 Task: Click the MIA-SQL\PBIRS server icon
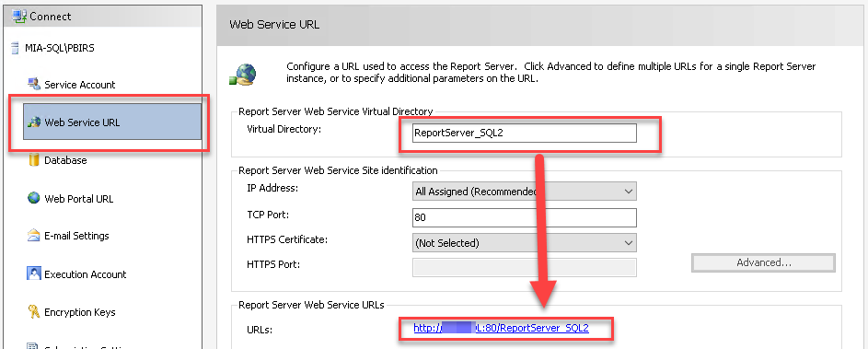pyautogui.click(x=16, y=48)
